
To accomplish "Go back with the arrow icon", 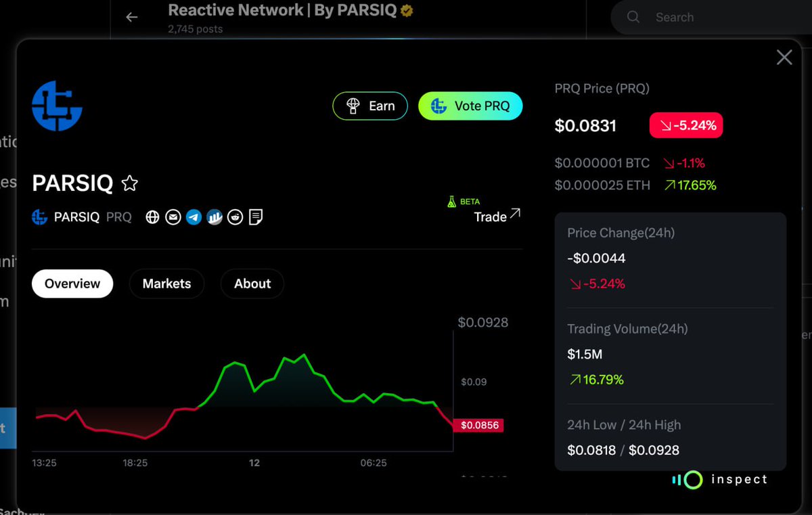I will coord(132,18).
